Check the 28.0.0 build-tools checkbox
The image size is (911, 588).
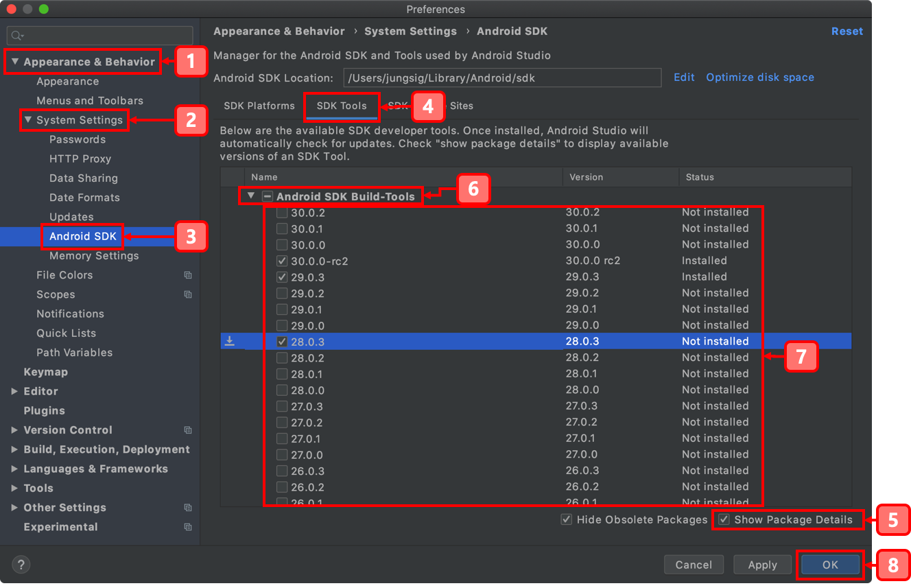[282, 390]
